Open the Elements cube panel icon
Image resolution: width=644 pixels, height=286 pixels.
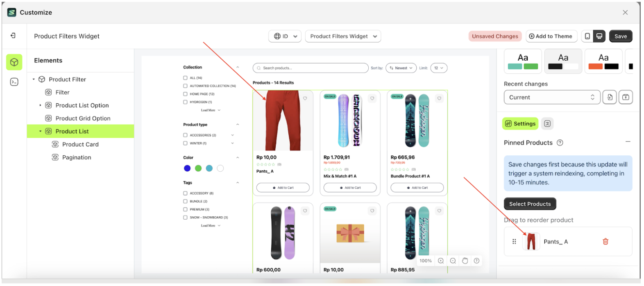14,62
